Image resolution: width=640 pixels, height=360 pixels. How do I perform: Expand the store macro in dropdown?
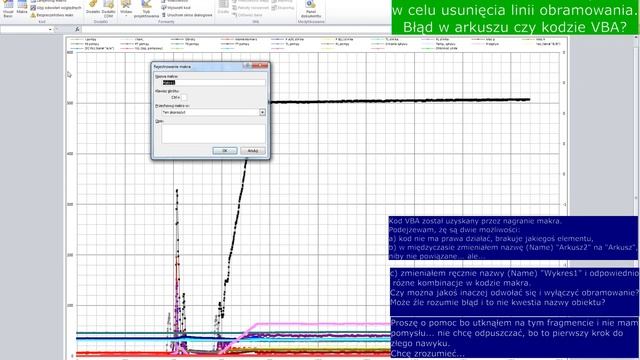(262, 112)
